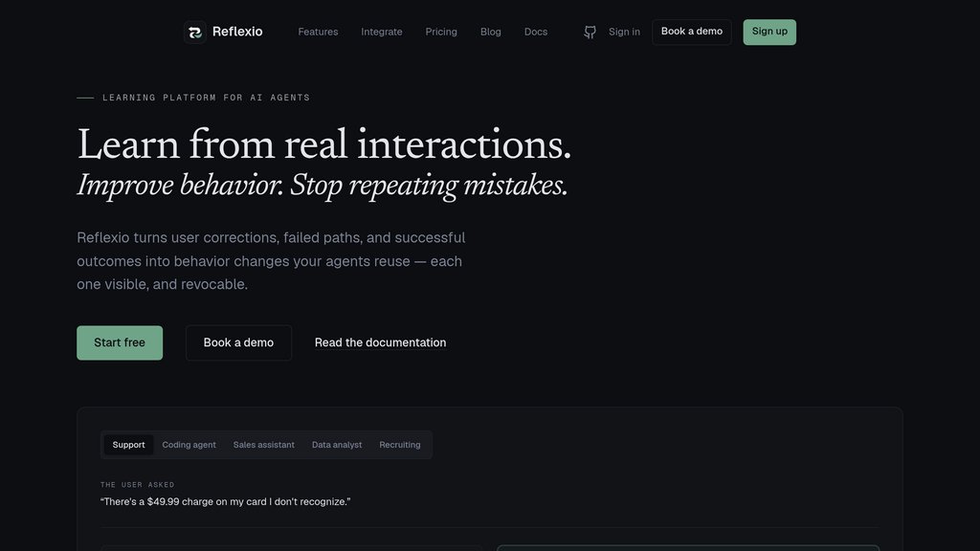Click the $49.99 charge user question text
The width and height of the screenshot is (980, 551).
point(226,501)
